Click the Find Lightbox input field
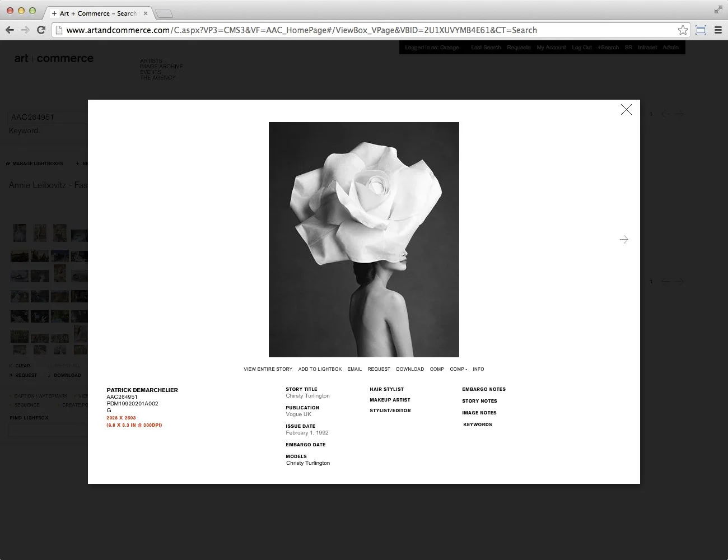Viewport: 728px width, 560px height. (x=48, y=431)
